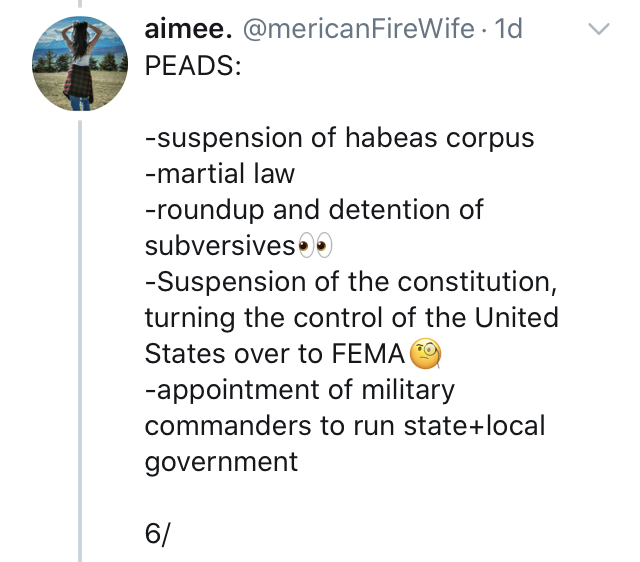
Task: Open the @mericanFireWife handle link
Action: 359,29
